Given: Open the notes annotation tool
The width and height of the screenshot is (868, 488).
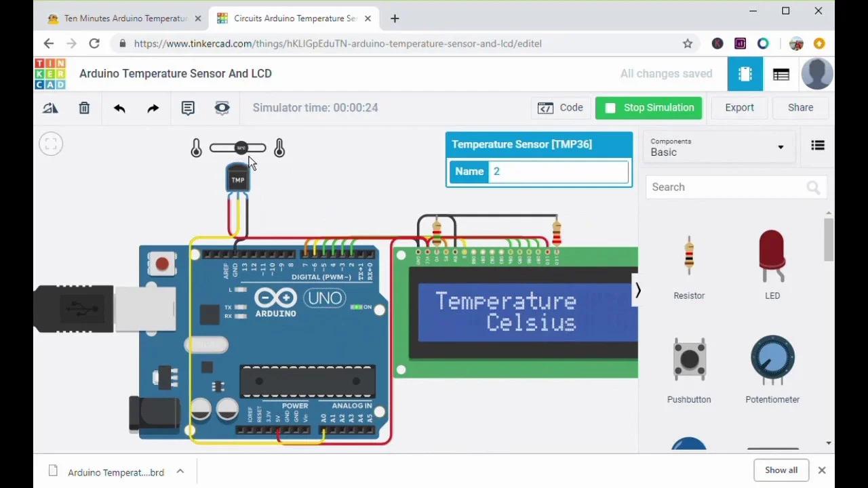Looking at the screenshot, I should tap(188, 108).
